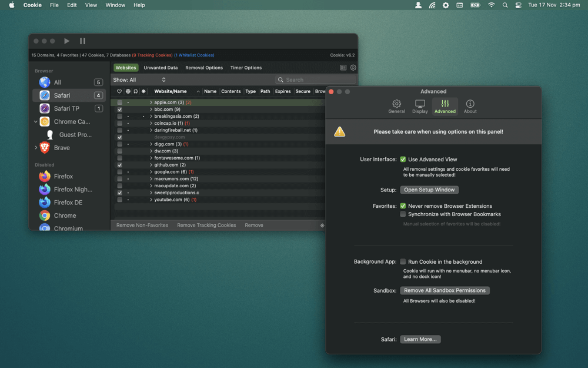Switch to Unwanted Data tab

pyautogui.click(x=161, y=68)
